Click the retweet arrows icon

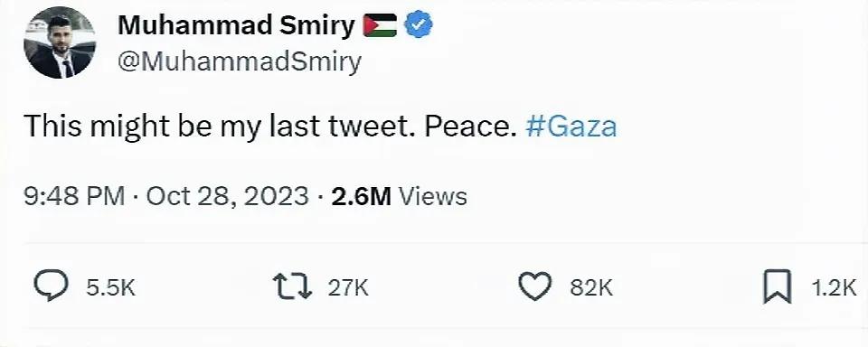point(294,286)
